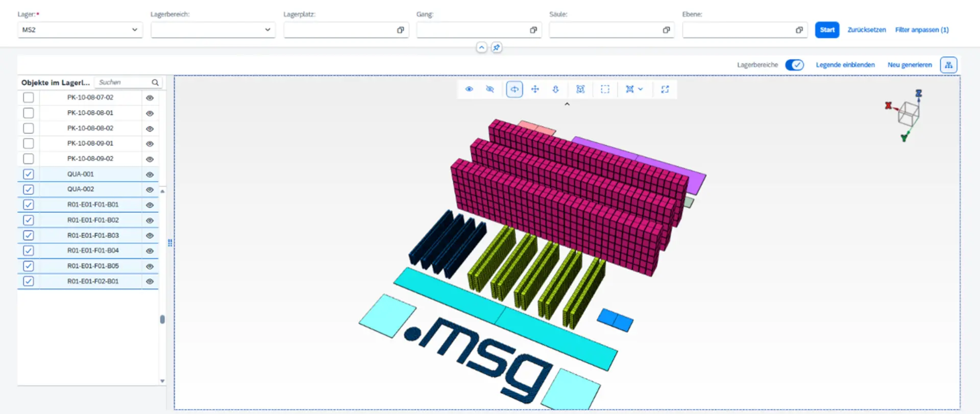Click Legende einblenden
The width and height of the screenshot is (980, 414).
coord(845,65)
